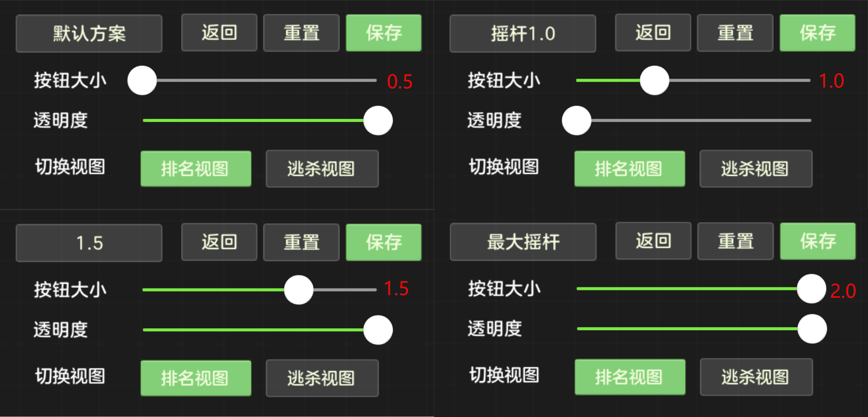868x417 pixels.
Task: Click 重置 in the 摇杆1.0 panel
Action: point(735,33)
